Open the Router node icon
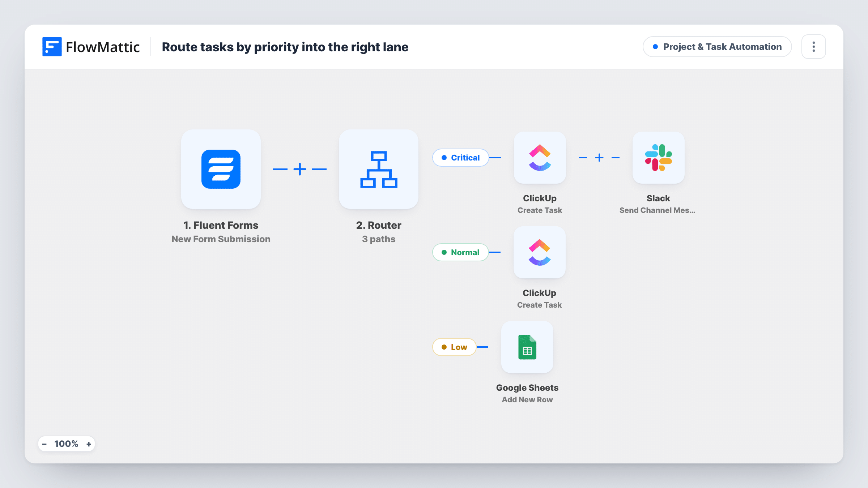 pyautogui.click(x=379, y=169)
